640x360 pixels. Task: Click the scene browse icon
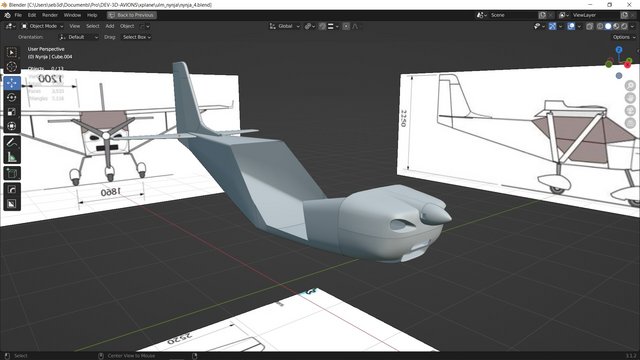coord(481,15)
